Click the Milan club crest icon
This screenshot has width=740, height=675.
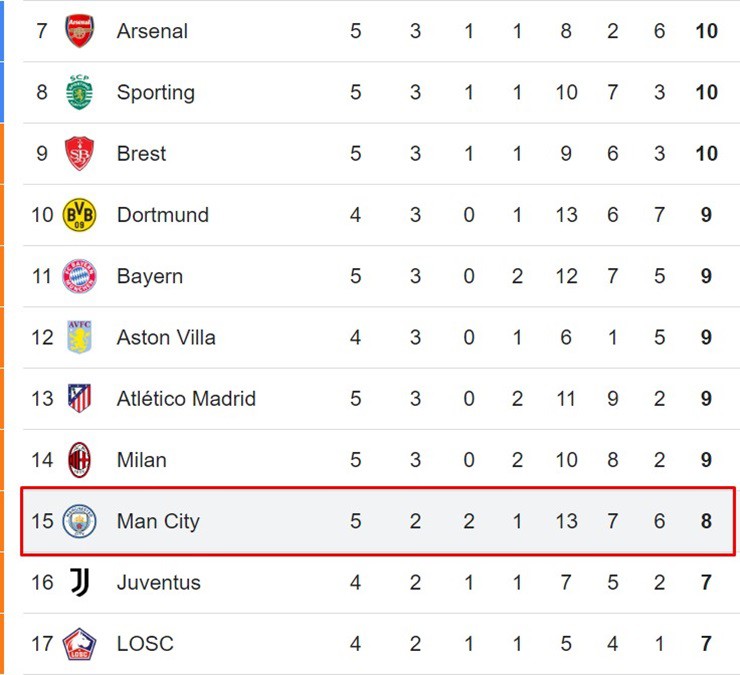(79, 460)
